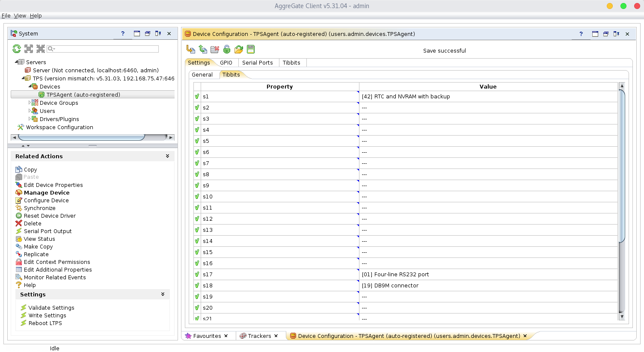Screen dimensions: 644x352
Task: Switch to the Serial Ports tab
Action: click(258, 62)
